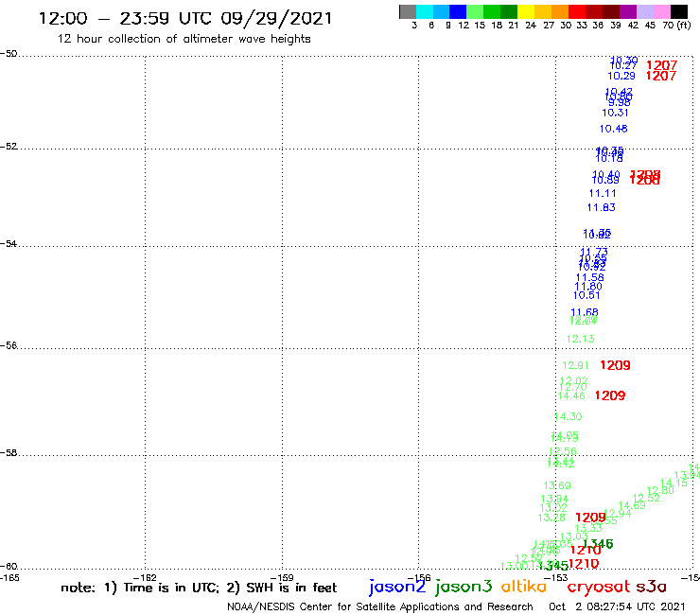
Task: Select the pure blue swatch in the legend bar
Action: [x=458, y=11]
